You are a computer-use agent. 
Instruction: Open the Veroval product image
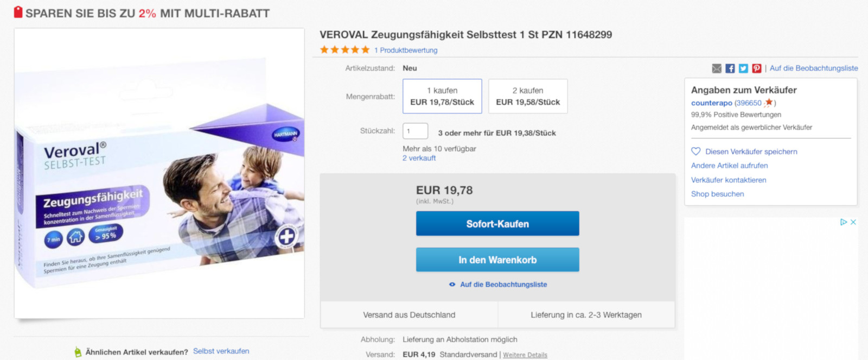click(159, 173)
